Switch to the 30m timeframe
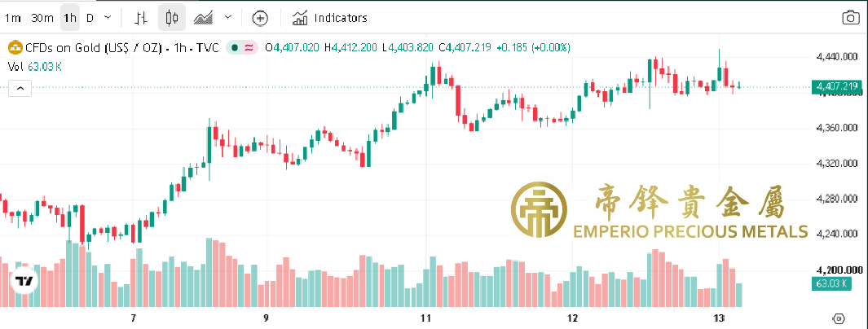 pyautogui.click(x=42, y=18)
